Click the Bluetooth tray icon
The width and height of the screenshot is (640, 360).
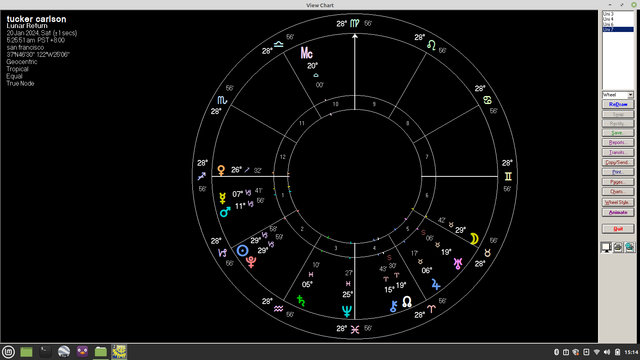[x=556, y=352]
